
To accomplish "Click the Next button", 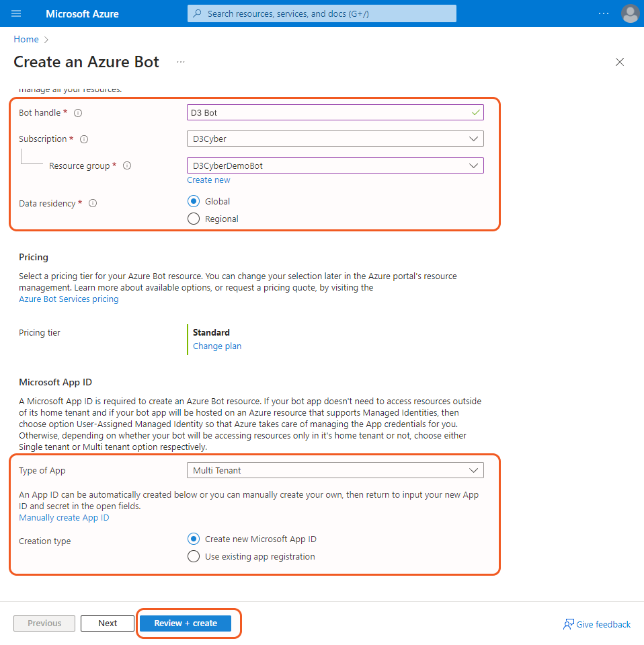I will pos(108,623).
